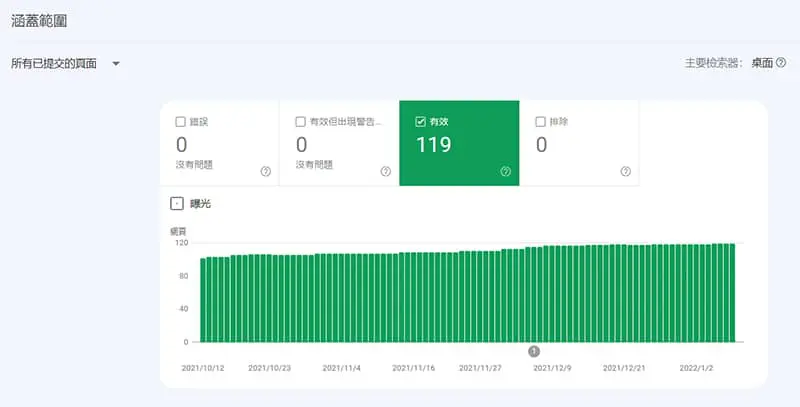Open help icon in 錯誤 card
Screen dimensions: 800x407
[265, 171]
